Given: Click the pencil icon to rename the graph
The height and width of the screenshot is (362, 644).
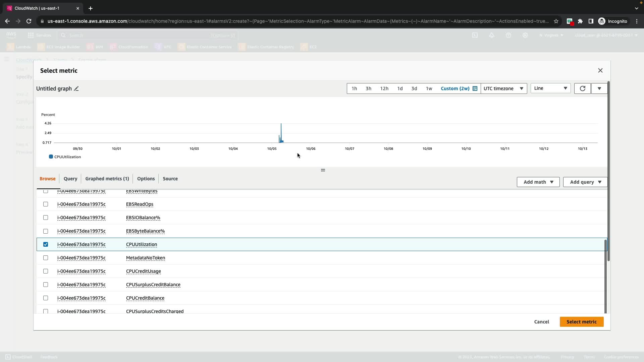Looking at the screenshot, I should [x=76, y=88].
